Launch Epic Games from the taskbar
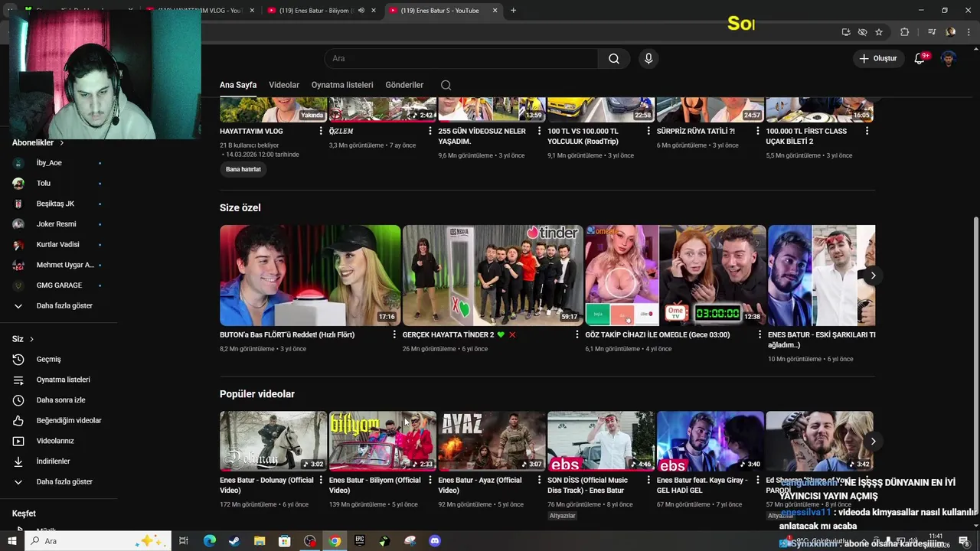980x551 pixels. click(360, 541)
